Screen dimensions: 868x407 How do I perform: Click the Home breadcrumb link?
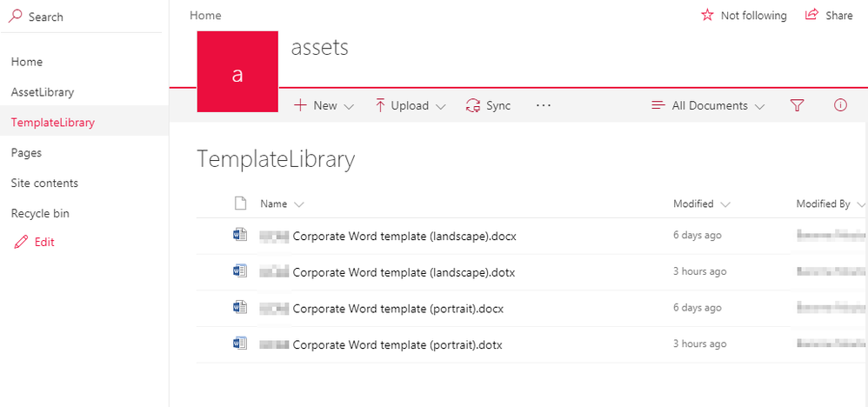[205, 16]
